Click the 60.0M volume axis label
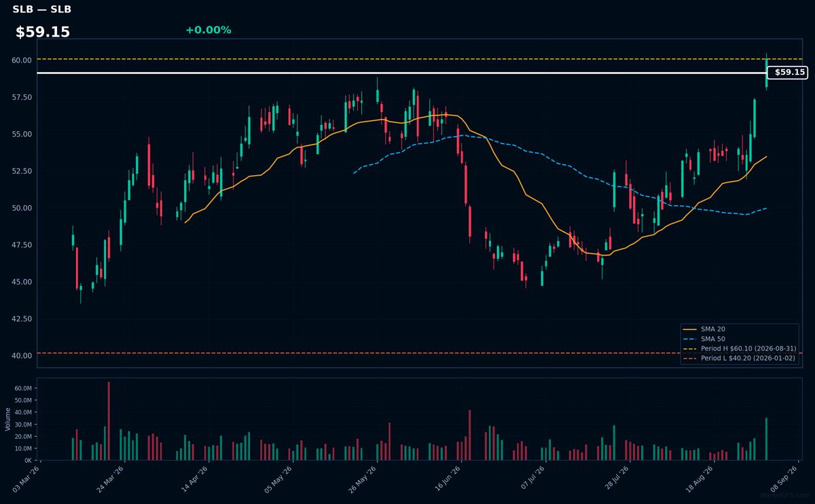This screenshot has width=815, height=504. coord(23,389)
